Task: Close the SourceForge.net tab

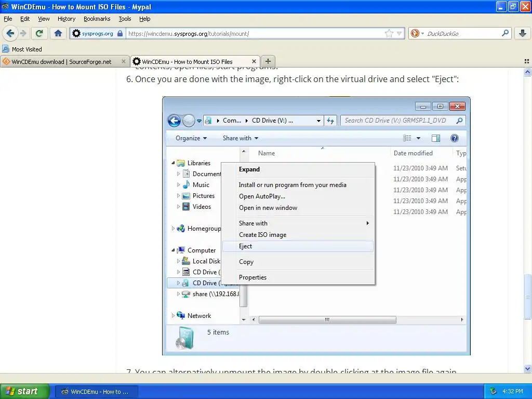Action: (124, 61)
